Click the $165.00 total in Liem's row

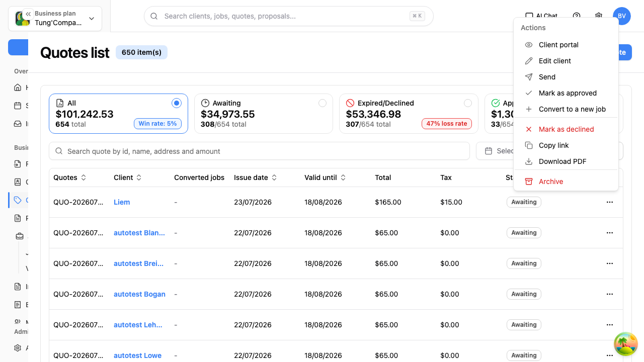(388, 202)
